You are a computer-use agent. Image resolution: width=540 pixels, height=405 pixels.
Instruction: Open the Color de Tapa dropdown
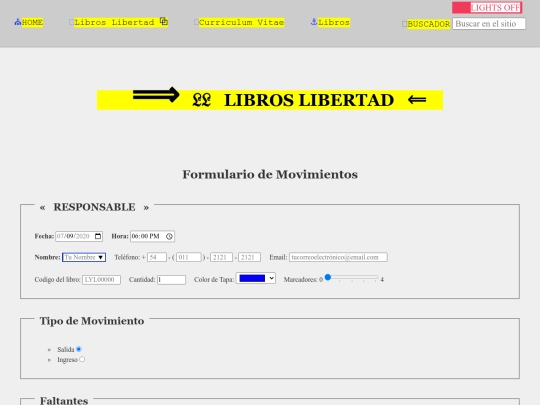click(x=256, y=278)
